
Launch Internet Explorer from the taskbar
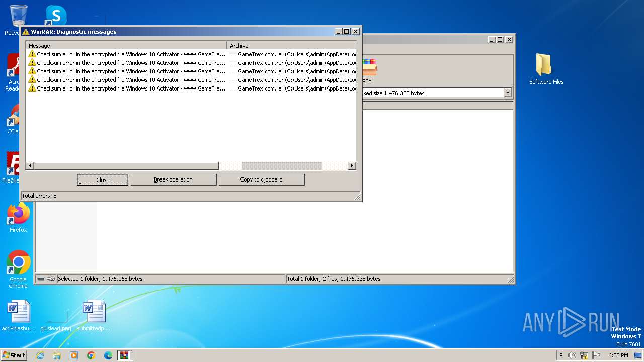click(x=40, y=355)
